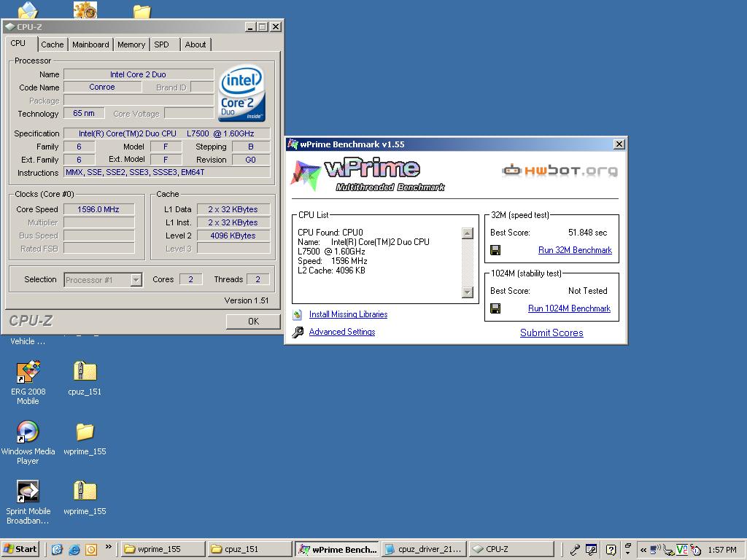Show the About tab in CPU-Z

(196, 44)
